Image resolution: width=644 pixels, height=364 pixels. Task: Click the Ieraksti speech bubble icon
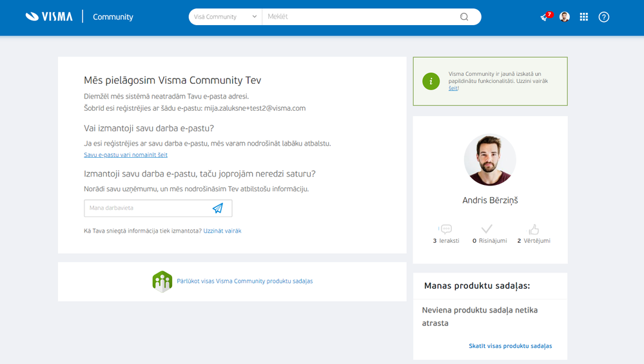point(445,229)
